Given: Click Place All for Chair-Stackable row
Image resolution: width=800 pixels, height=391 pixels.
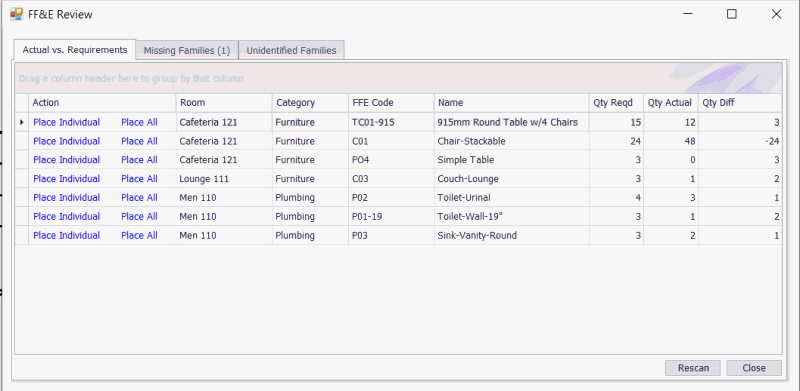Looking at the screenshot, I should coord(139,141).
